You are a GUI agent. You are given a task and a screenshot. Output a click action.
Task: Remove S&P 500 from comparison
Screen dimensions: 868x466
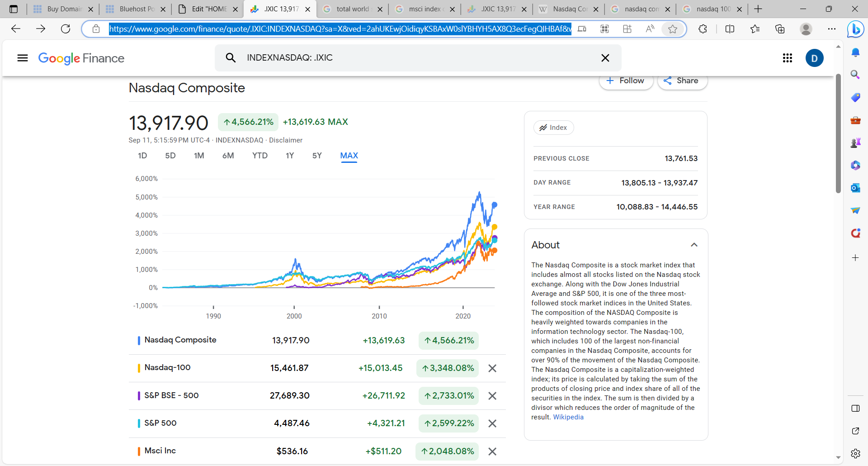coord(492,423)
